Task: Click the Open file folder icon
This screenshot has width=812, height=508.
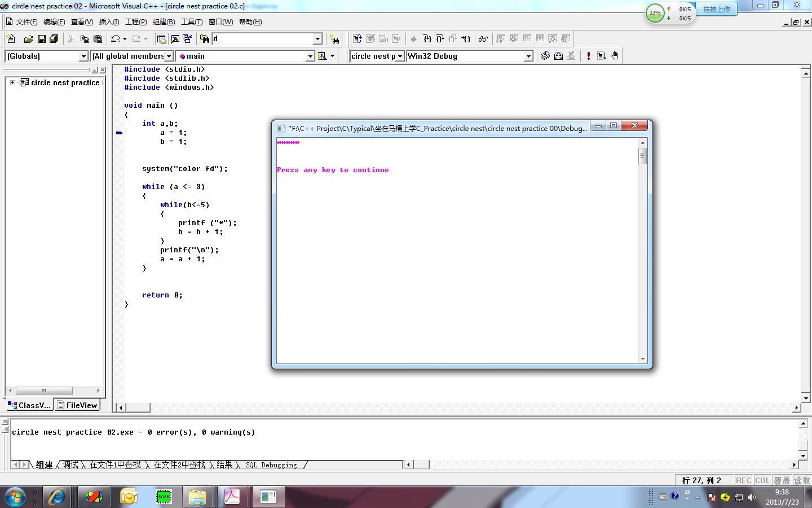Action: 28,39
